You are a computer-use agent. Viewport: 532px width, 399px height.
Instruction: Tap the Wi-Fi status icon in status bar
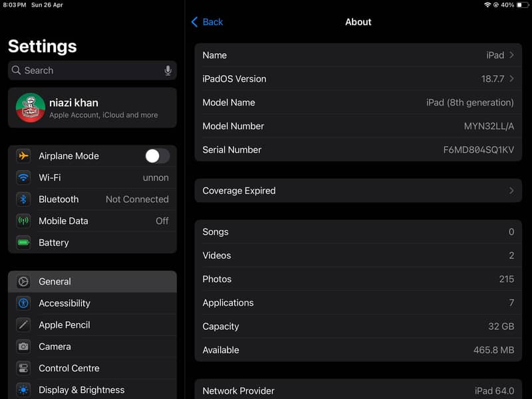click(x=487, y=5)
